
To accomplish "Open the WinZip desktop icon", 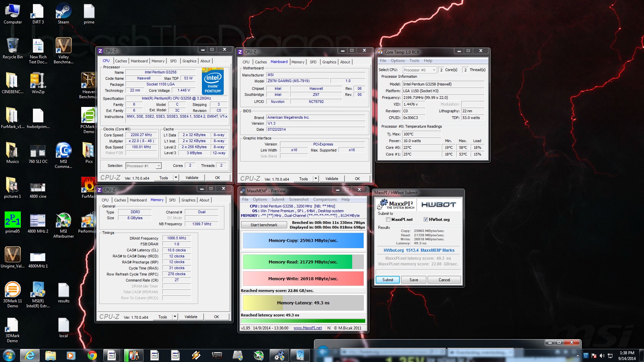I will pos(38,84).
